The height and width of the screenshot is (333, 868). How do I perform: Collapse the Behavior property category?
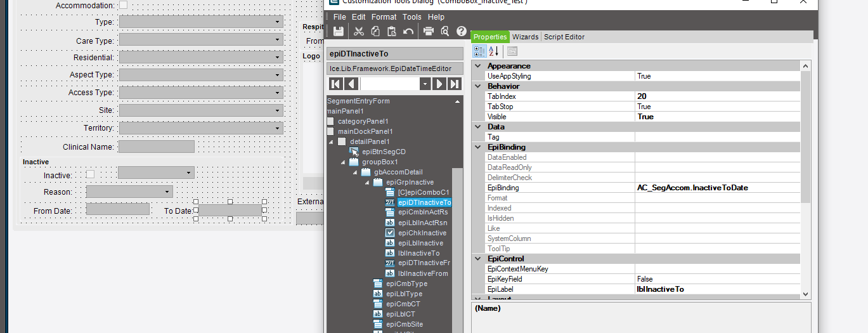[x=477, y=86]
